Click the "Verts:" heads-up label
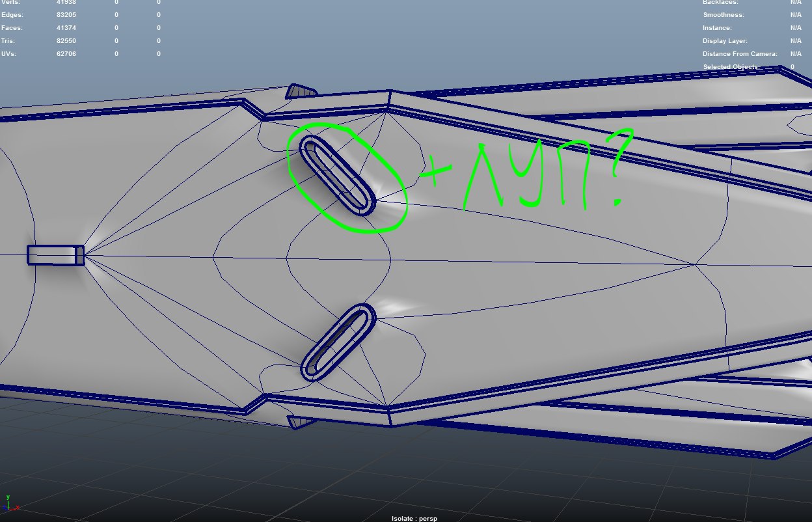Image resolution: width=812 pixels, height=522 pixels. 10,3
